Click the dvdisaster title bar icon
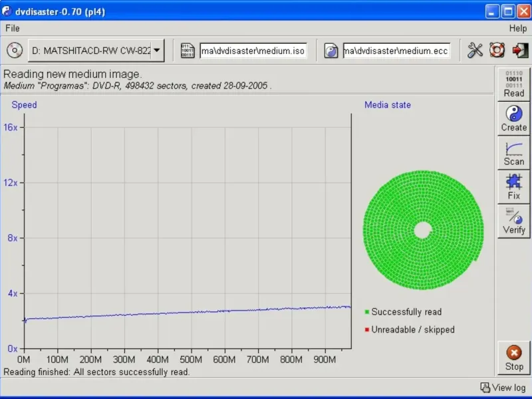 tap(7, 11)
